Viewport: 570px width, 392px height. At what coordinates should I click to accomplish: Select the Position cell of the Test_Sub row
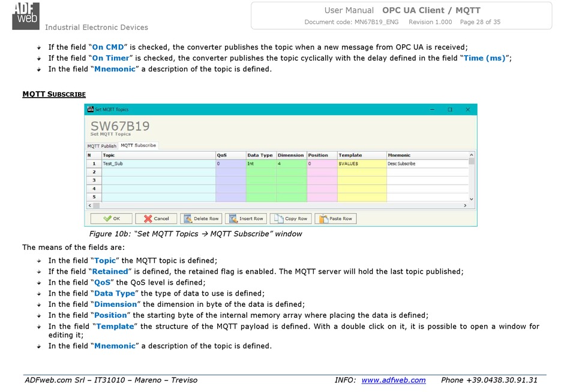pos(322,164)
